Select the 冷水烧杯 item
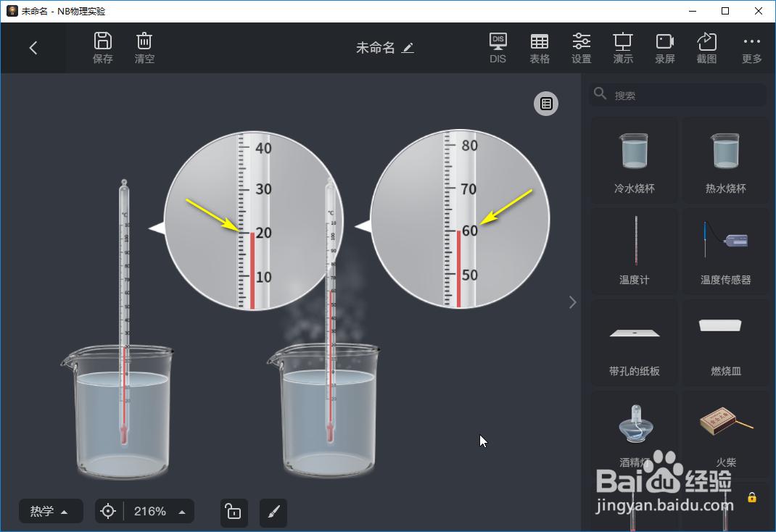 (635, 161)
